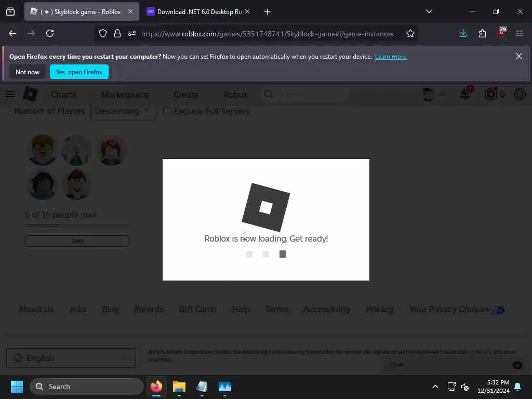Open the extensions puzzle icon
532x399 pixels.
click(482, 33)
